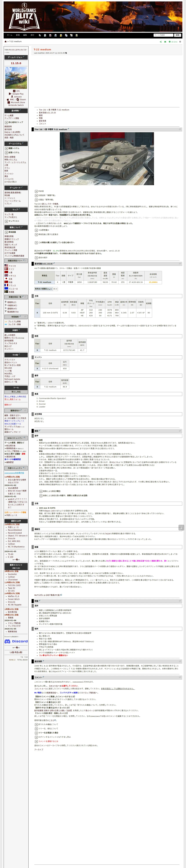Screen dimensions: 186x868
Task: Click the pencil icon beside Tier 10 T-22 medium heading
Action: click(x=68, y=129)
